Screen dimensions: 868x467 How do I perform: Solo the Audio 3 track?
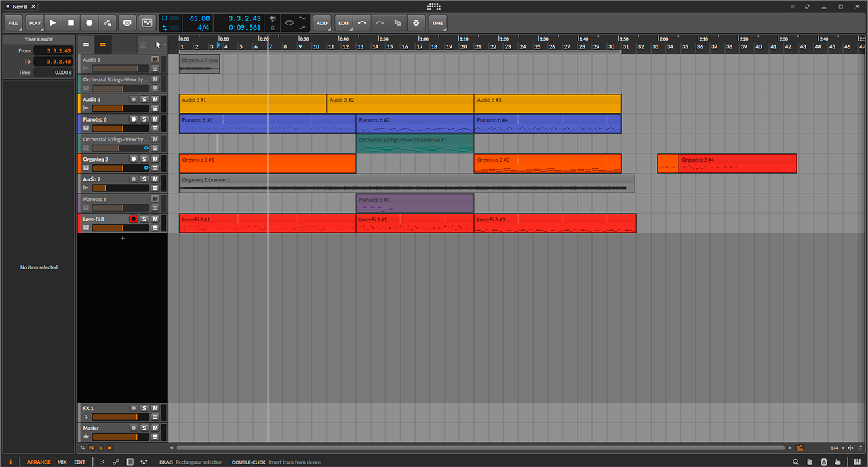[x=144, y=99]
